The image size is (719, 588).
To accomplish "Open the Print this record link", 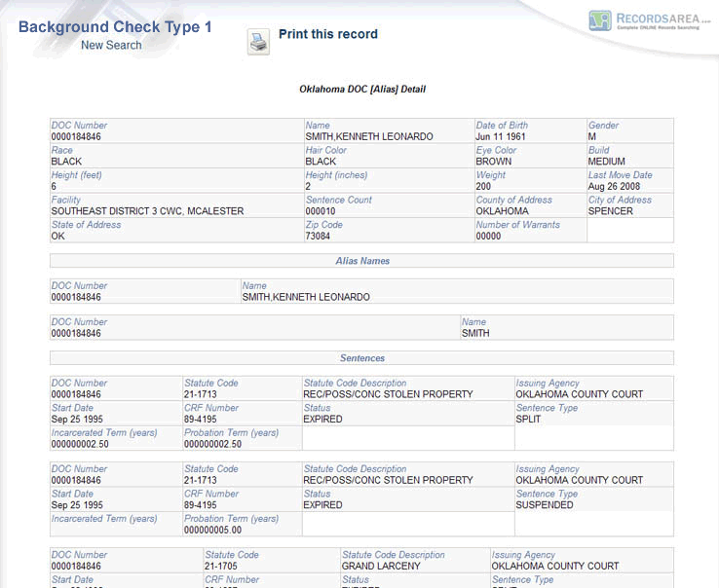I will click(327, 34).
